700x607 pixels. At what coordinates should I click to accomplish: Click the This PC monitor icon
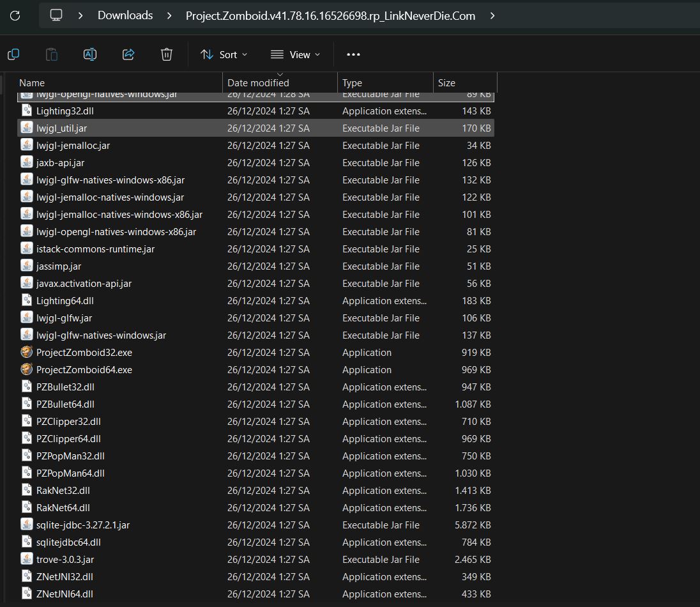[56, 15]
